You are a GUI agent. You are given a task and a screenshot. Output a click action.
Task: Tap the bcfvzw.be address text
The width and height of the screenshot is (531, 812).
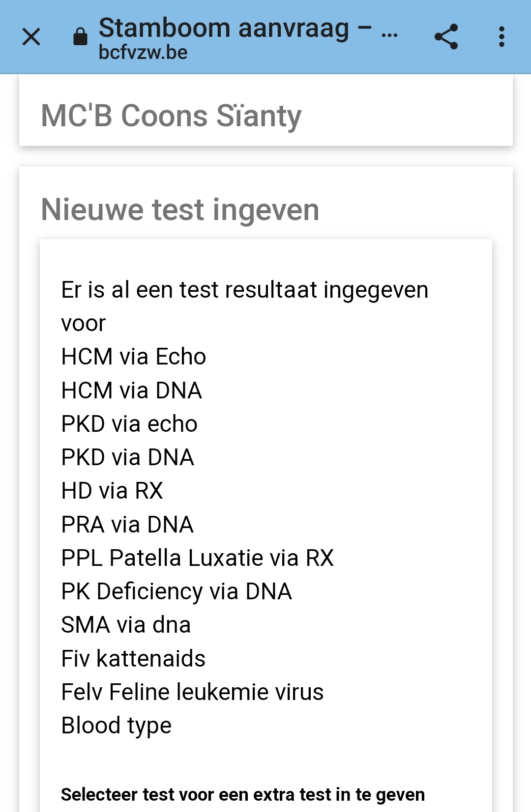point(143,53)
